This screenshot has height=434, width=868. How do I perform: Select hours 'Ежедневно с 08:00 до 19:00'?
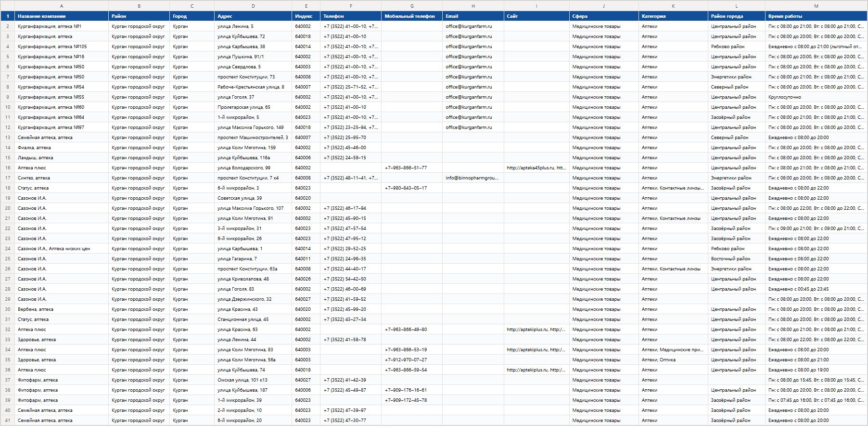click(816, 370)
